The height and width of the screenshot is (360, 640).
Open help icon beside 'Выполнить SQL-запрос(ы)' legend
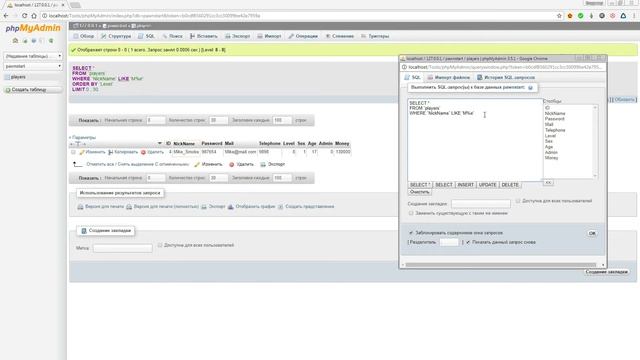pos(530,88)
